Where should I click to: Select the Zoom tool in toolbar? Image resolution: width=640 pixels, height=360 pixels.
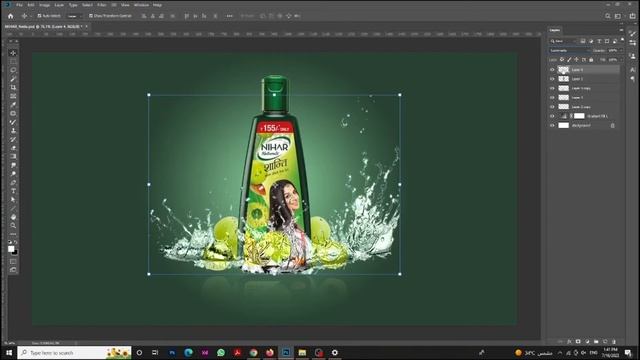[13, 225]
